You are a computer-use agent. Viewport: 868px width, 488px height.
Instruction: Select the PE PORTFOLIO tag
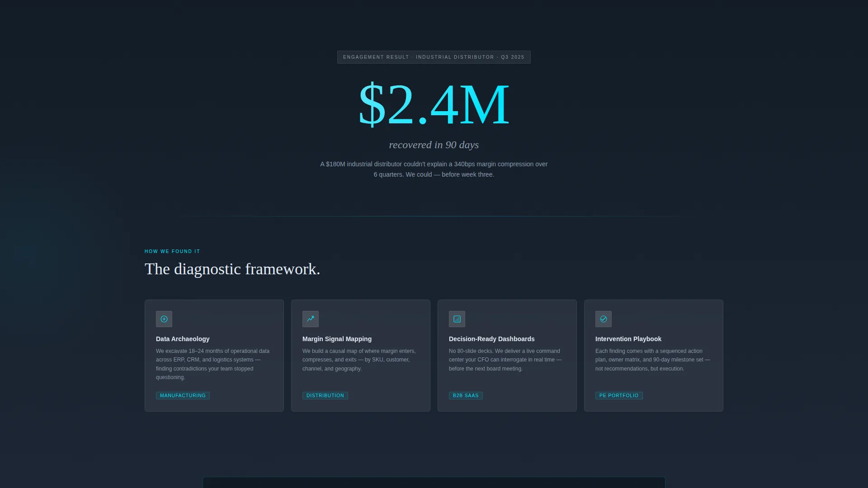point(619,395)
